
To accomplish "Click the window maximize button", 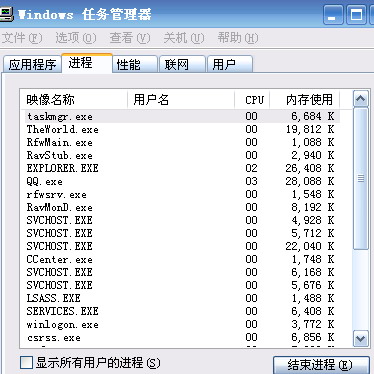I will 356,15.
